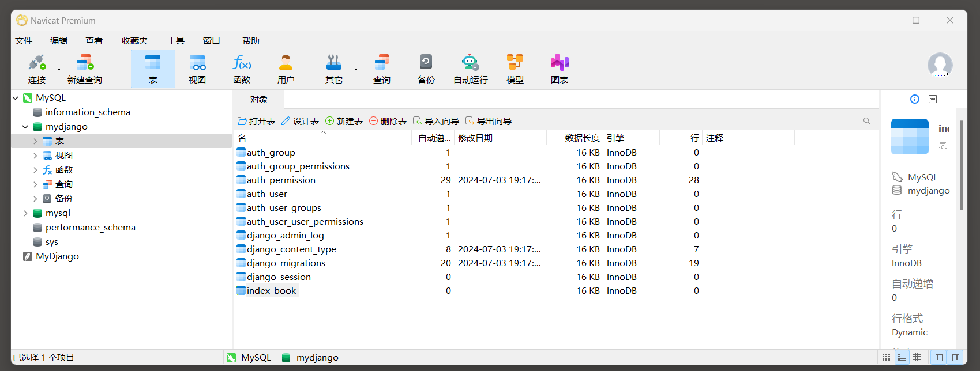The image size is (980, 371).
Task: Open the 模型 model toolbar icon
Action: [515, 69]
